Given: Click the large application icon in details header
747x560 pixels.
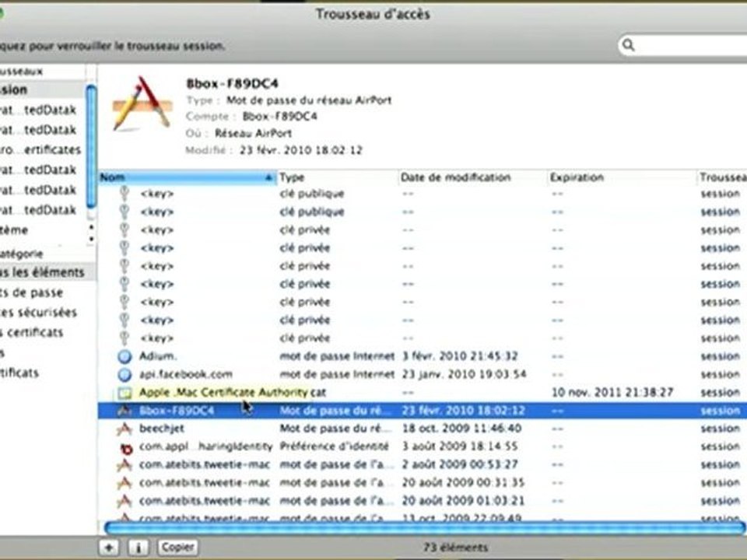Looking at the screenshot, I should point(142,103).
